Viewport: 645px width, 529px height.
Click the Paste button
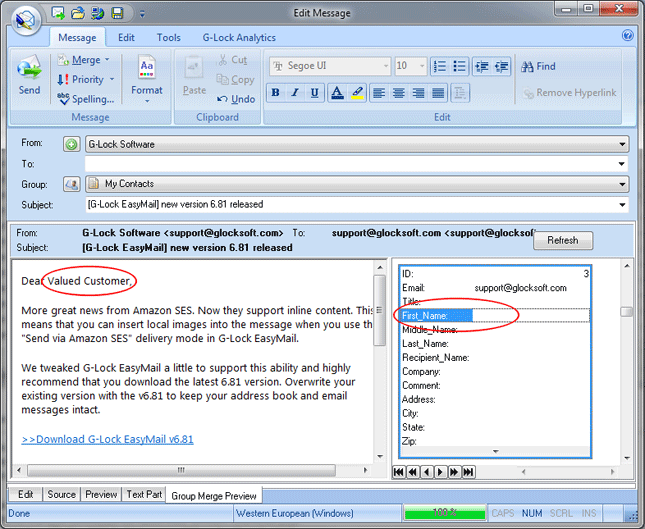[194, 77]
